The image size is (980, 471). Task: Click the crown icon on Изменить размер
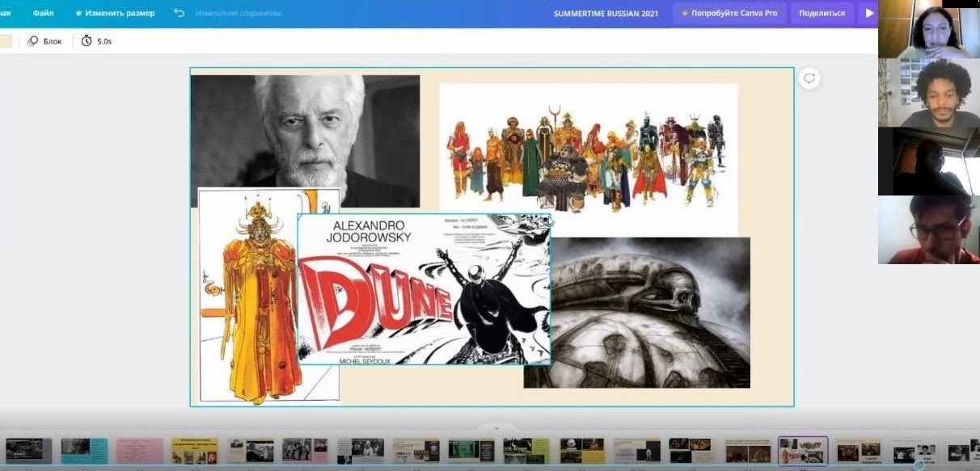point(78,13)
